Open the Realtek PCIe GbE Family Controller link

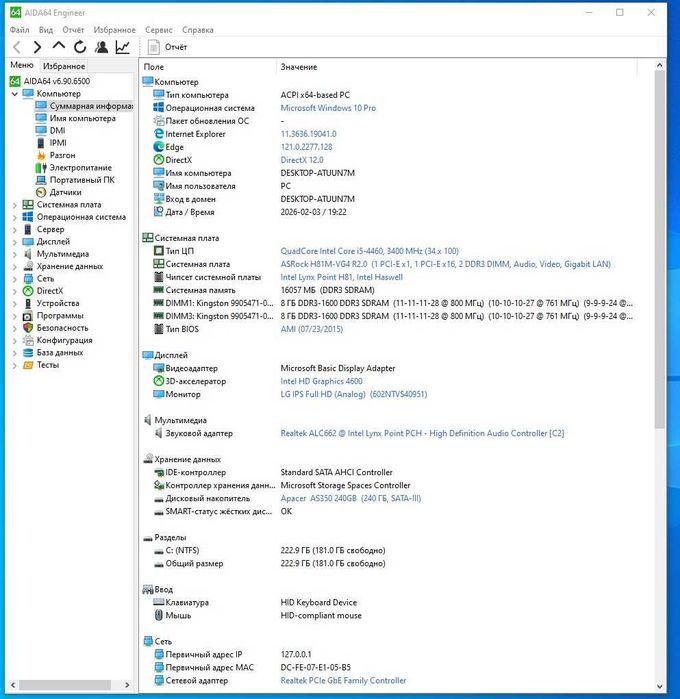pyautogui.click(x=343, y=680)
